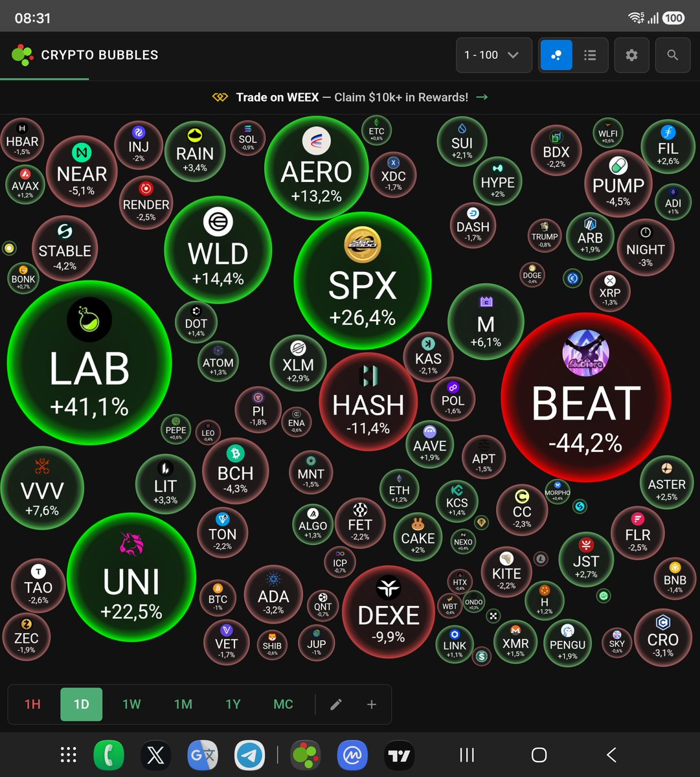Tap the Android back navigation button
The width and height of the screenshot is (700, 777).
(611, 754)
